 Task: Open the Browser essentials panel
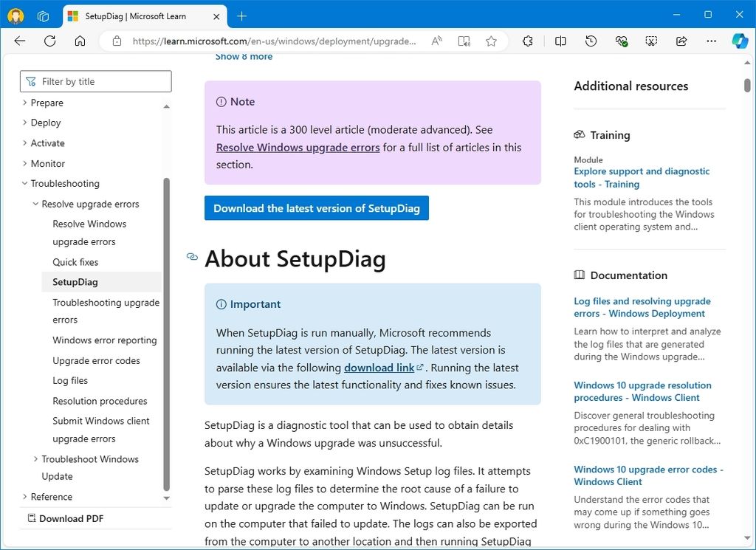tap(621, 41)
